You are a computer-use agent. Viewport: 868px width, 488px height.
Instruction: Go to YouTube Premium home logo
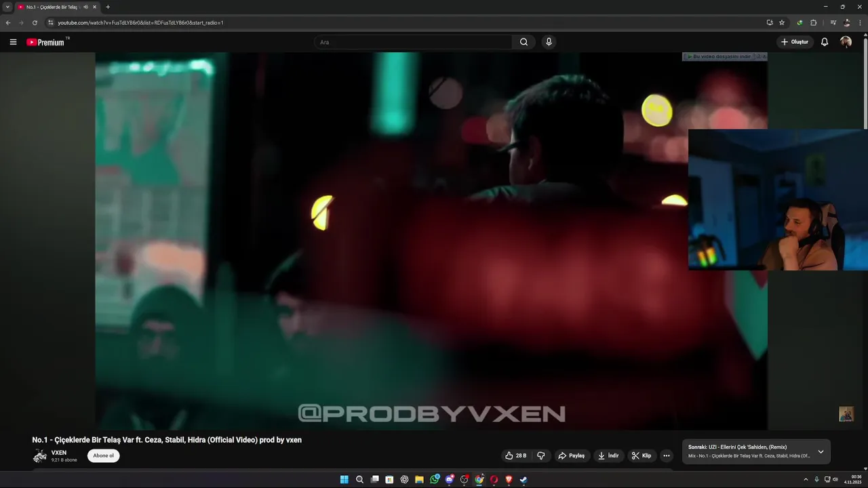[x=45, y=42]
